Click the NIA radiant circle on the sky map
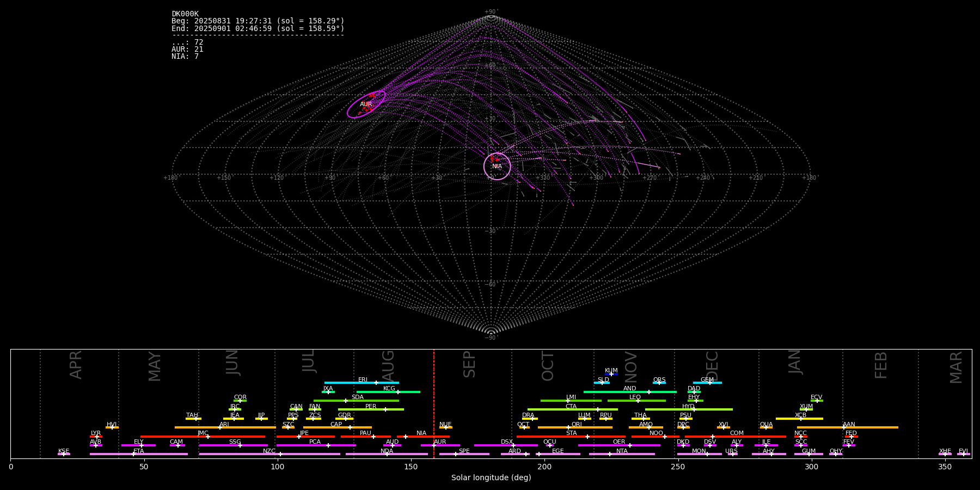Viewport: 980px width, 490px height. (497, 166)
